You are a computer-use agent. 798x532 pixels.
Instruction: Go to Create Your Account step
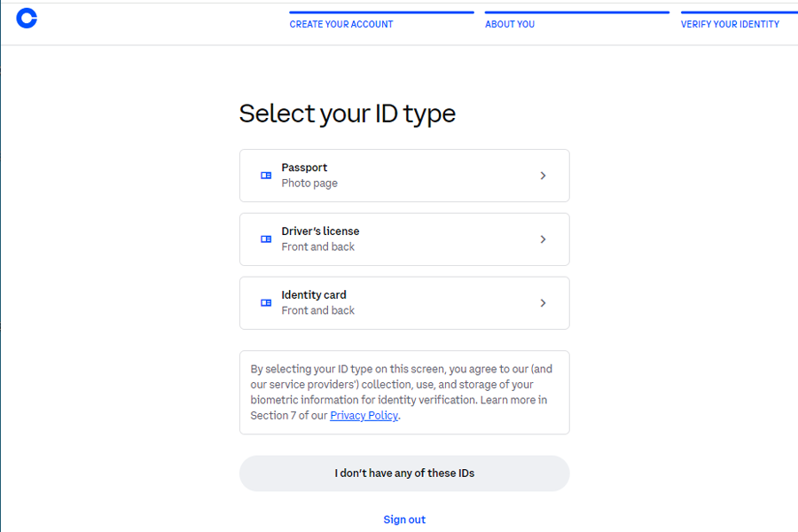(341, 24)
